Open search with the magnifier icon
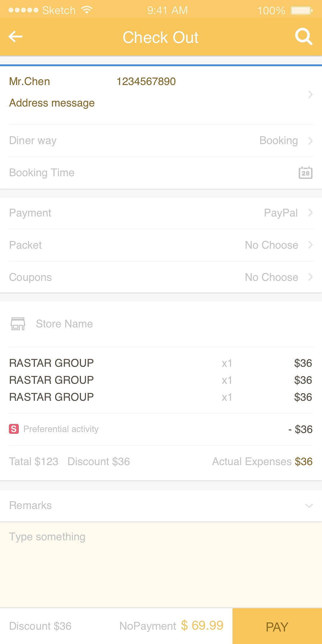This screenshot has width=322, height=644. tap(304, 37)
